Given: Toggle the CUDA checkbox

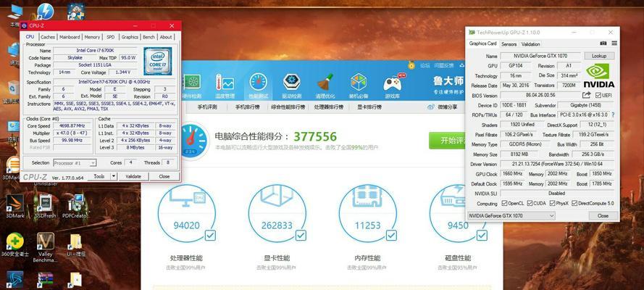Looking at the screenshot, I should click(530, 203).
